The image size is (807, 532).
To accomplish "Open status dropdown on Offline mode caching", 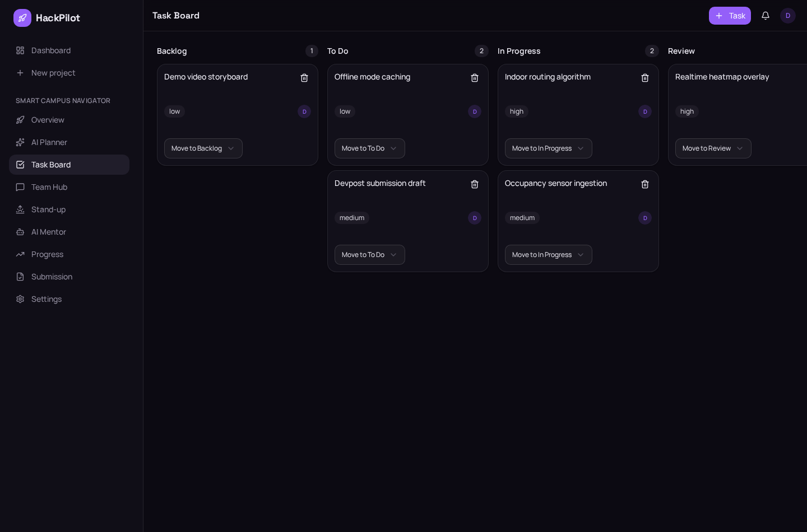I will coord(370,148).
